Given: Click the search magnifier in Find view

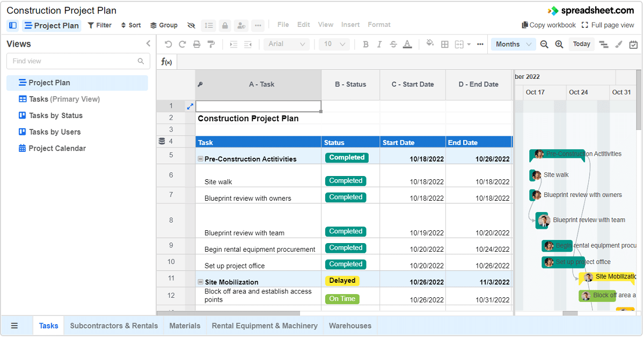Looking at the screenshot, I should click(x=141, y=61).
